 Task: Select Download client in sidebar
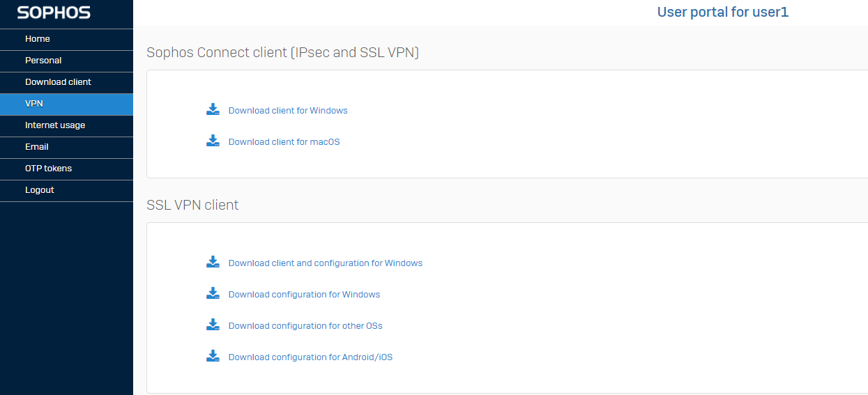[66, 82]
